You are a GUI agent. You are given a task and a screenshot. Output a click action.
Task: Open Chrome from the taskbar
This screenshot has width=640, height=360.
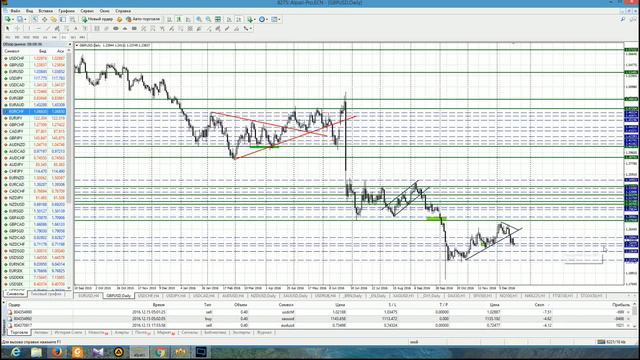160,352
